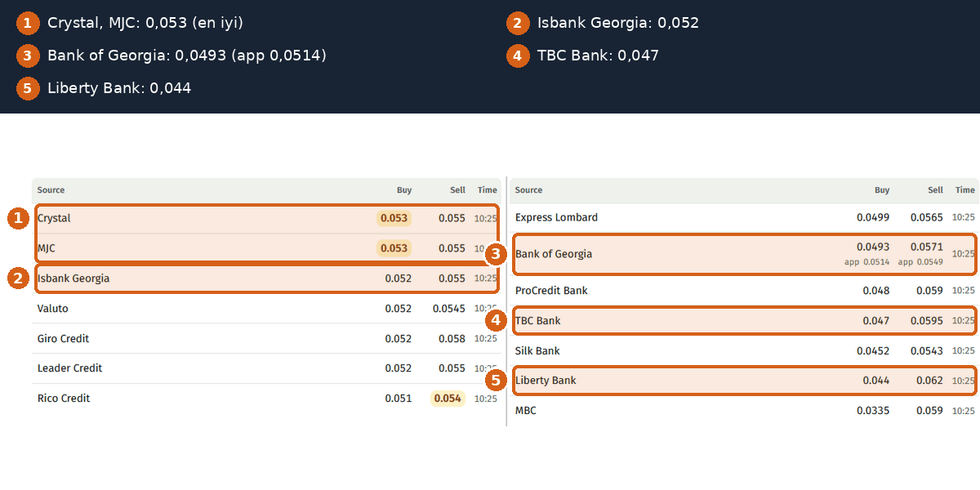Image resolution: width=980 pixels, height=490 pixels.
Task: Click the Liberty Bank source name
Action: point(546,381)
